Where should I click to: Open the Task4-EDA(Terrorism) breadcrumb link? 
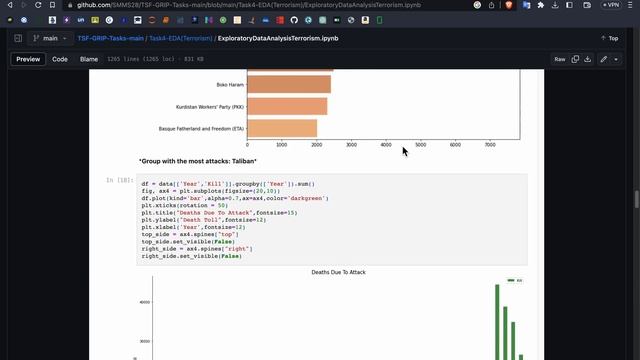[180, 38]
